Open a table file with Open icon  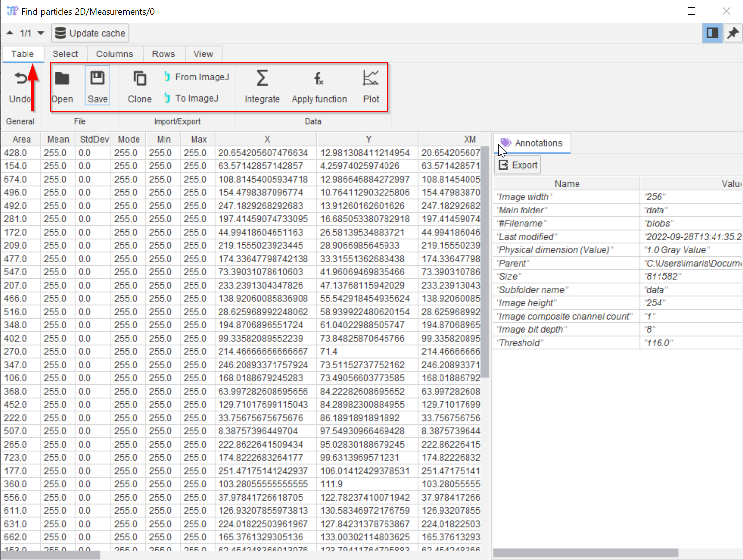[x=62, y=79]
